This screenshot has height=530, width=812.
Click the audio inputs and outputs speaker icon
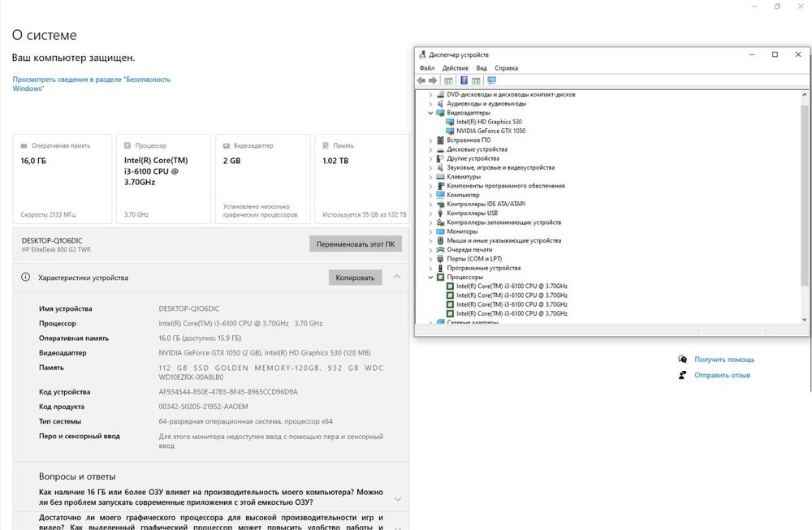pos(440,104)
